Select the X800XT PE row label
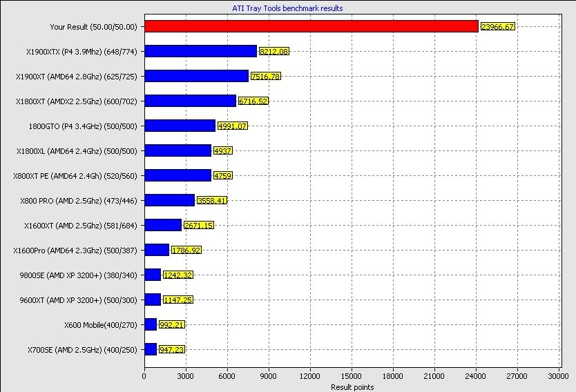The width and height of the screenshot is (576, 392). click(75, 175)
